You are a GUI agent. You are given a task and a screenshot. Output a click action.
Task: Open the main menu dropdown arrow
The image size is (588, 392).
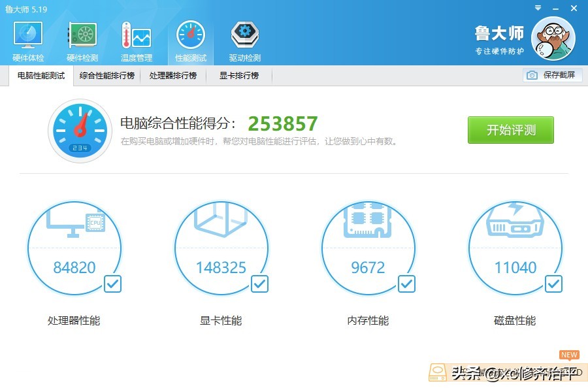[x=537, y=8]
